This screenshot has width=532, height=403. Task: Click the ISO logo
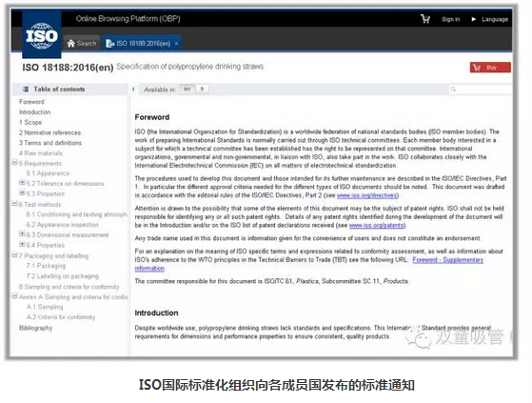click(42, 35)
